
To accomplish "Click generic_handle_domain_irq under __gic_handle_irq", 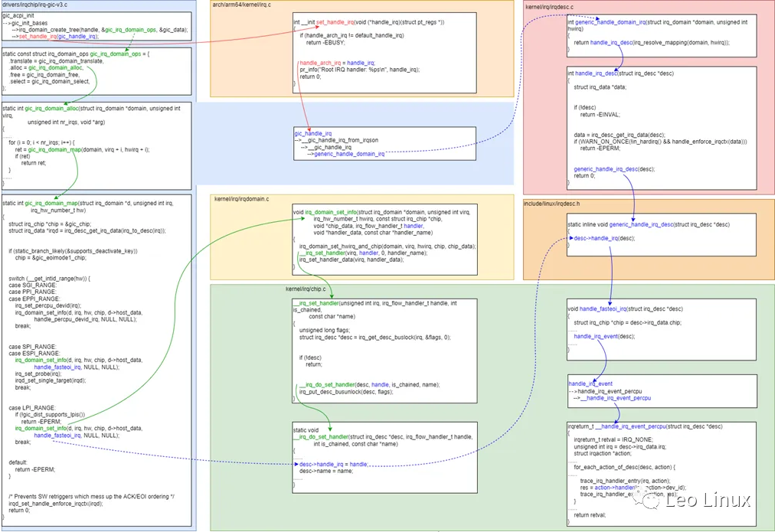I will (x=349, y=154).
